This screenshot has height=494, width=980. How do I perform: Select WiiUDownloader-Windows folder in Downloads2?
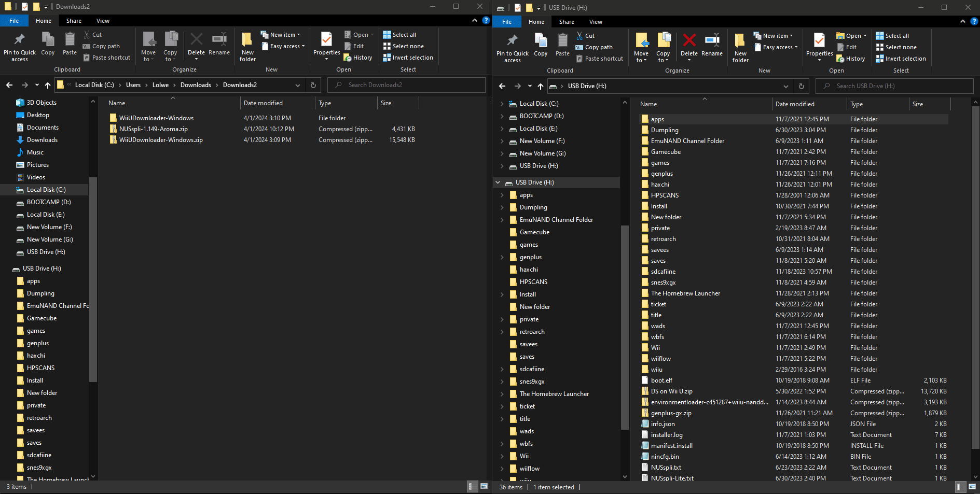tap(156, 118)
